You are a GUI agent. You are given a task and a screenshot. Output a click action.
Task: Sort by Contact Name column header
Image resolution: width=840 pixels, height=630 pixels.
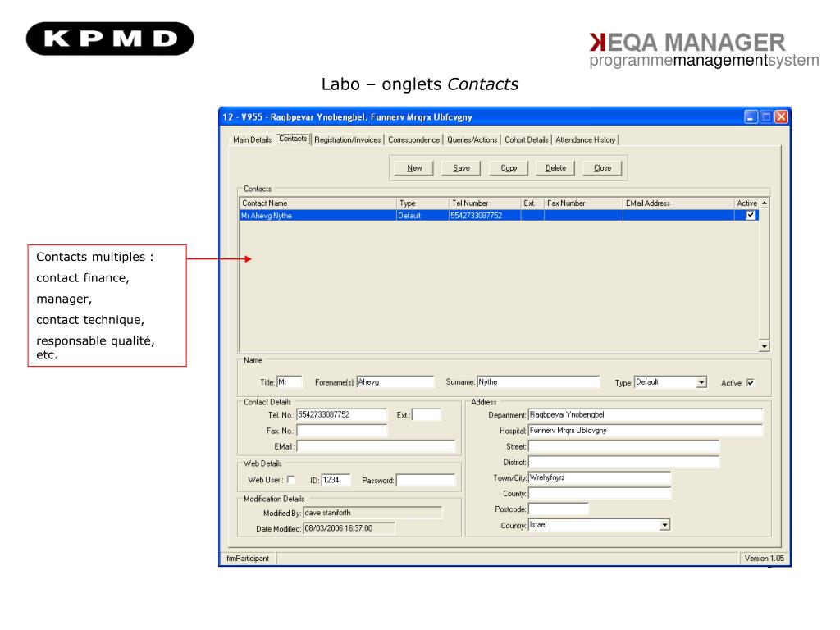pyautogui.click(x=317, y=203)
